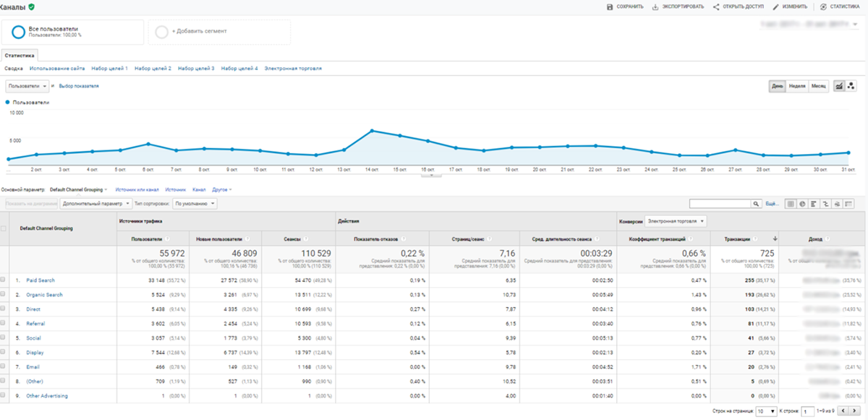Click the search magnifier above the table
868x420 pixels.
click(x=757, y=203)
